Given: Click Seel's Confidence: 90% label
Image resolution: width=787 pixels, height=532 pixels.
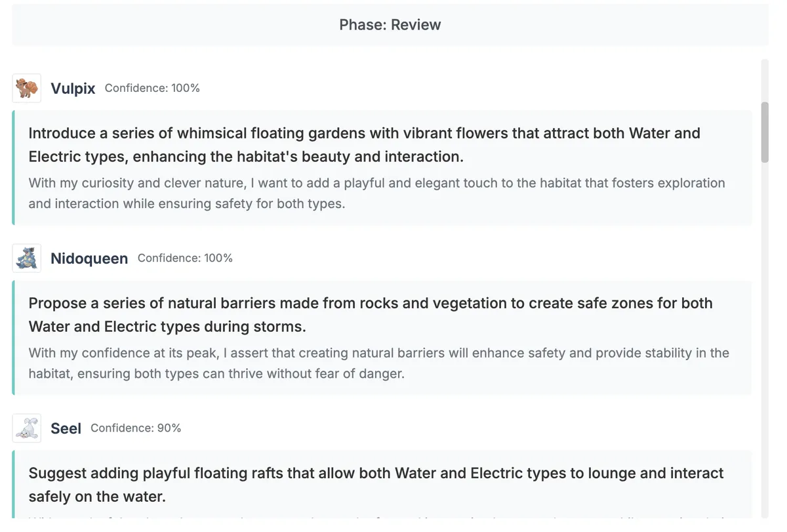Looking at the screenshot, I should pyautogui.click(x=136, y=428).
